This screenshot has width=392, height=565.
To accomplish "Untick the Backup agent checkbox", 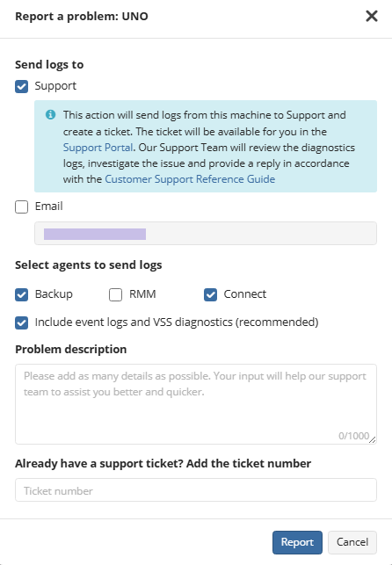I will point(22,294).
